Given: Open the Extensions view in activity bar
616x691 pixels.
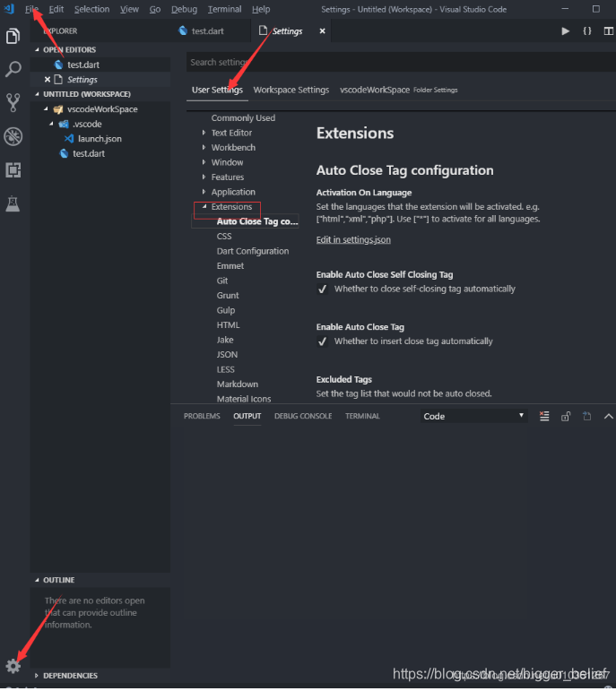Looking at the screenshot, I should tap(13, 169).
